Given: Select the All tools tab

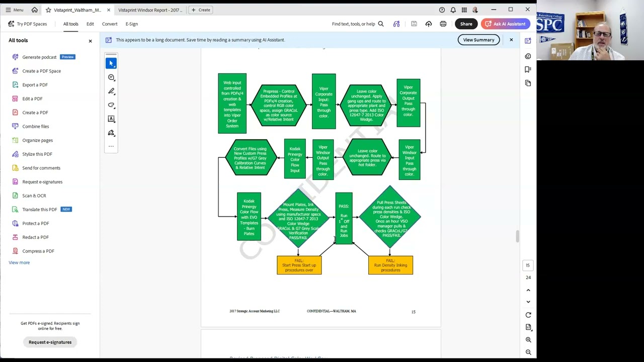Looking at the screenshot, I should pyautogui.click(x=70, y=24).
